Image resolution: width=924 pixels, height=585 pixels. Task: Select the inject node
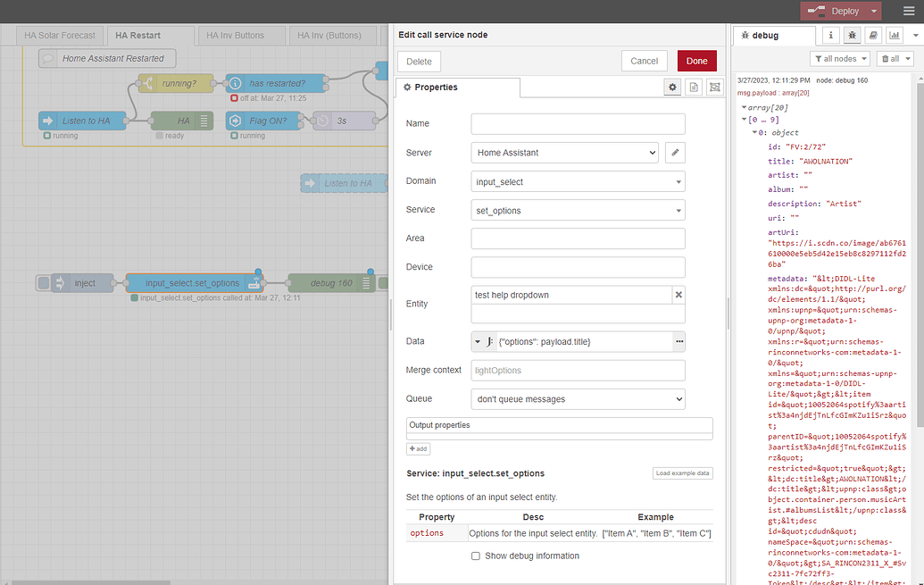pos(82,283)
